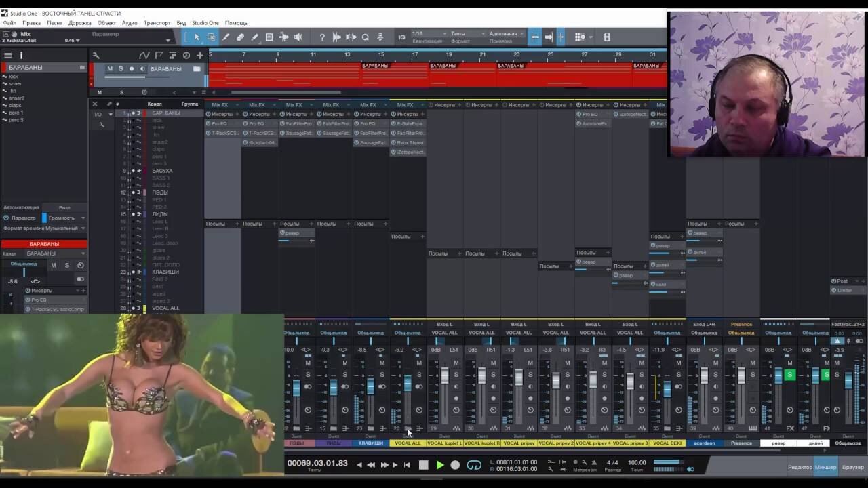Open the Помощь menu

(236, 23)
